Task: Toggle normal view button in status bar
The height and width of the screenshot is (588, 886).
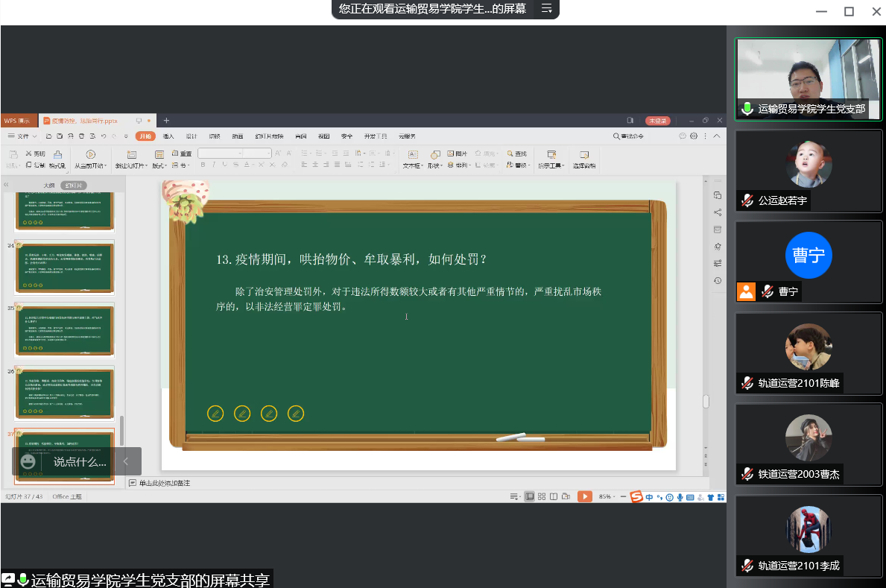Action: point(530,496)
